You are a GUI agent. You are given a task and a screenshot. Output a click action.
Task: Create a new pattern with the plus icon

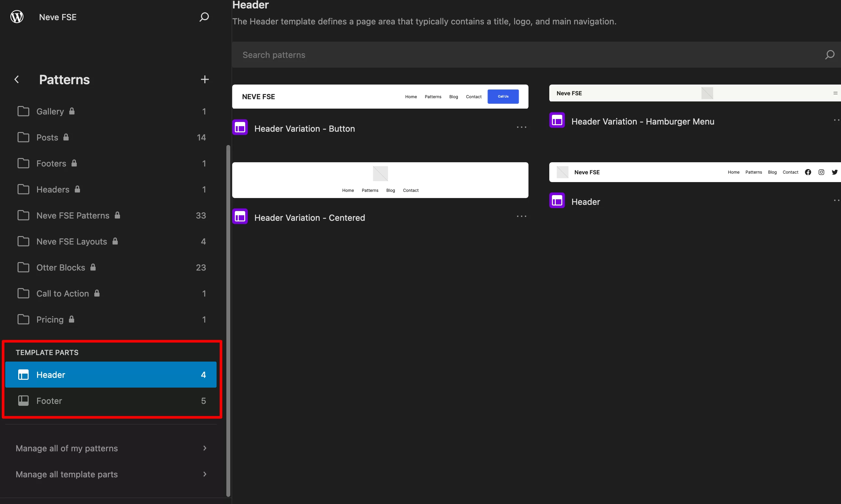click(205, 79)
